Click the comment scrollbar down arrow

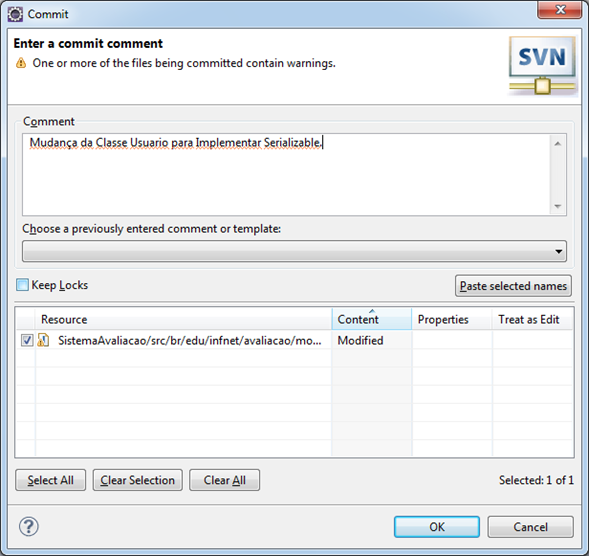coord(558,206)
